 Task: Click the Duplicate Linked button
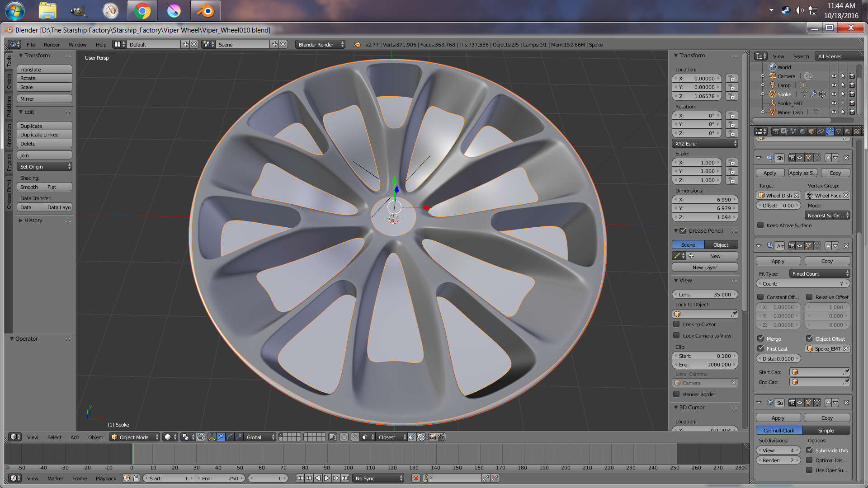tap(45, 135)
